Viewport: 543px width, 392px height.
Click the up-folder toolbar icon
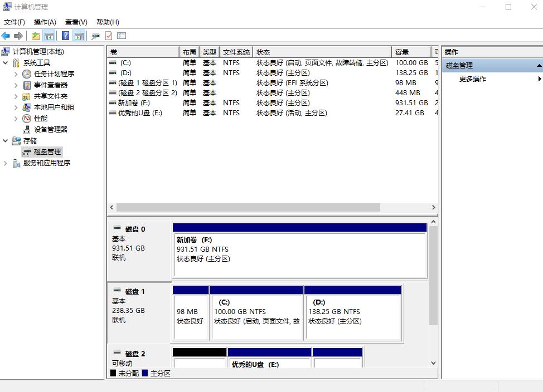pyautogui.click(x=36, y=36)
